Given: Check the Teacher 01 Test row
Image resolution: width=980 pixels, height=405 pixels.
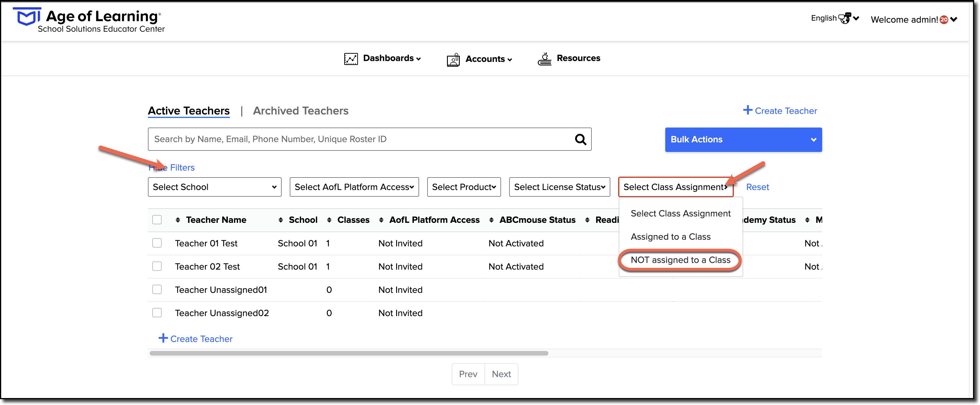Looking at the screenshot, I should point(157,243).
